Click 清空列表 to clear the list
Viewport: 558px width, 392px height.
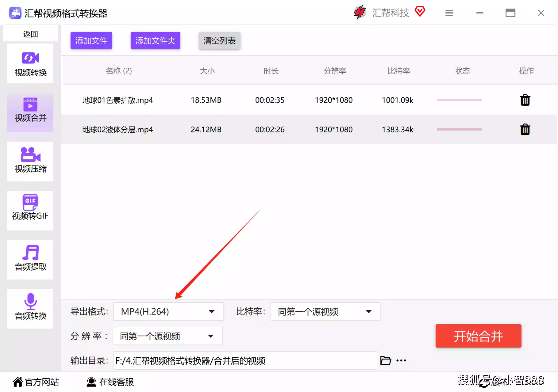pos(220,40)
